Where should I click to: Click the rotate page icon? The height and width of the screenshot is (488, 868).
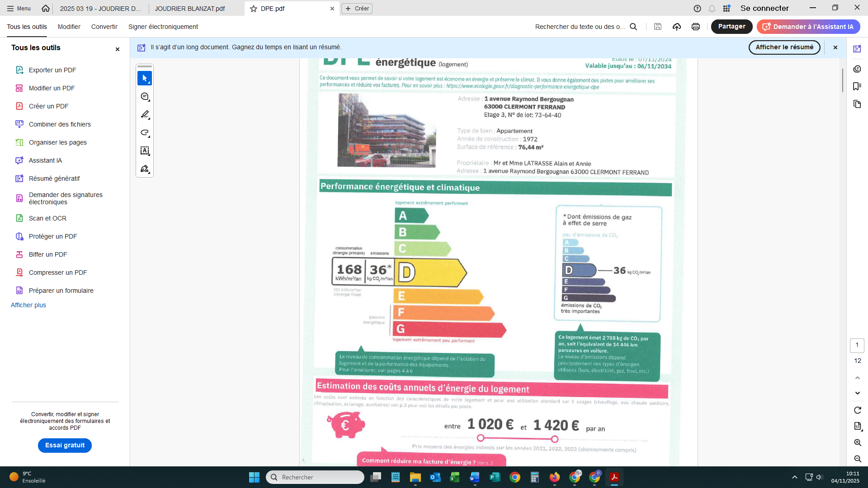[x=857, y=410]
